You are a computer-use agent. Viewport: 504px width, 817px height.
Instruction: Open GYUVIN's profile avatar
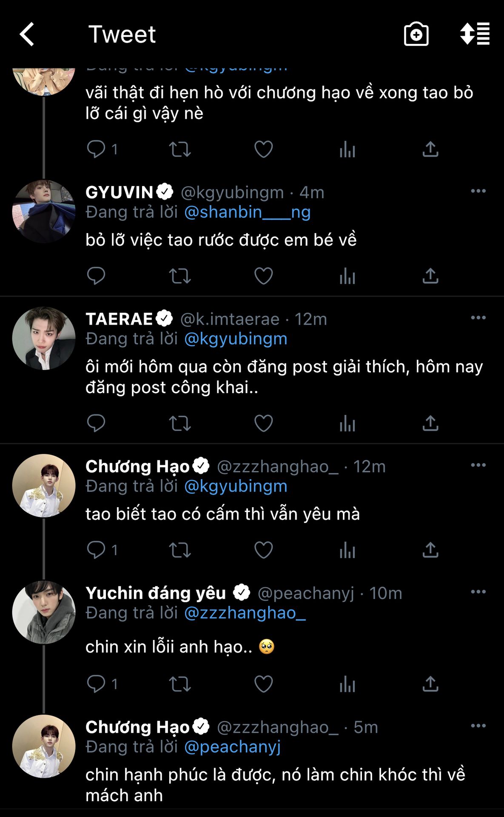click(x=44, y=211)
